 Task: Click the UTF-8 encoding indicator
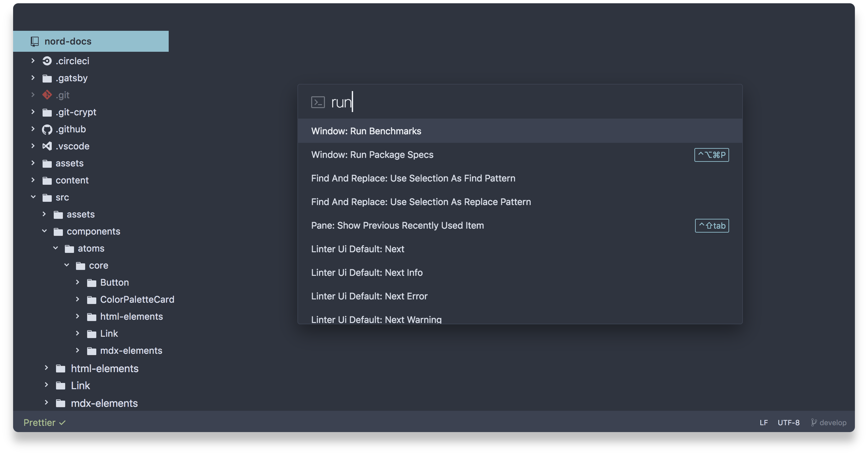tap(788, 423)
